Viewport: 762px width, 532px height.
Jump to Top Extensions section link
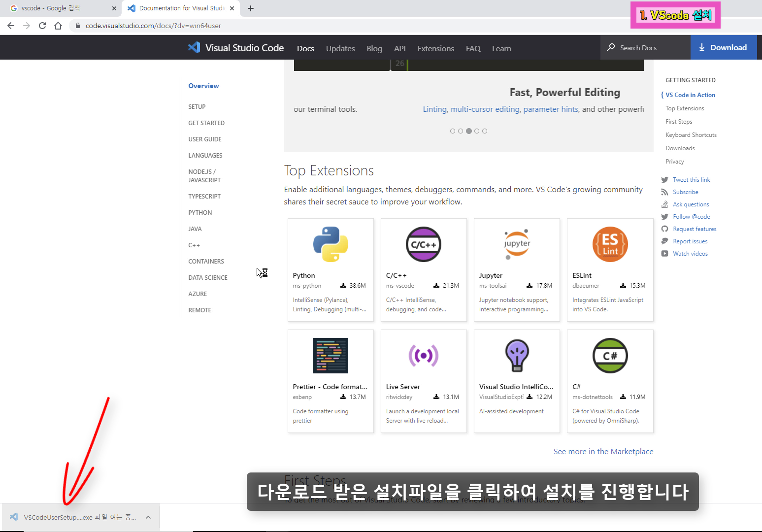tap(685, 108)
